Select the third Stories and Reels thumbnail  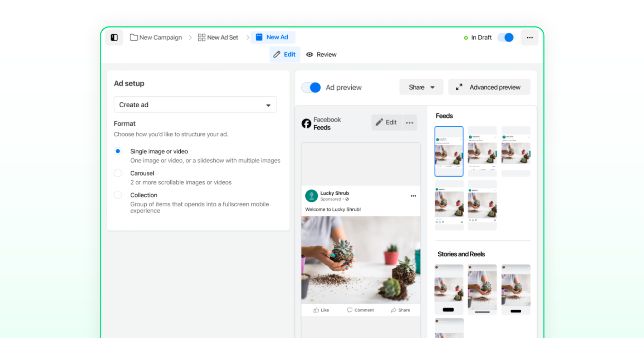coord(516,290)
